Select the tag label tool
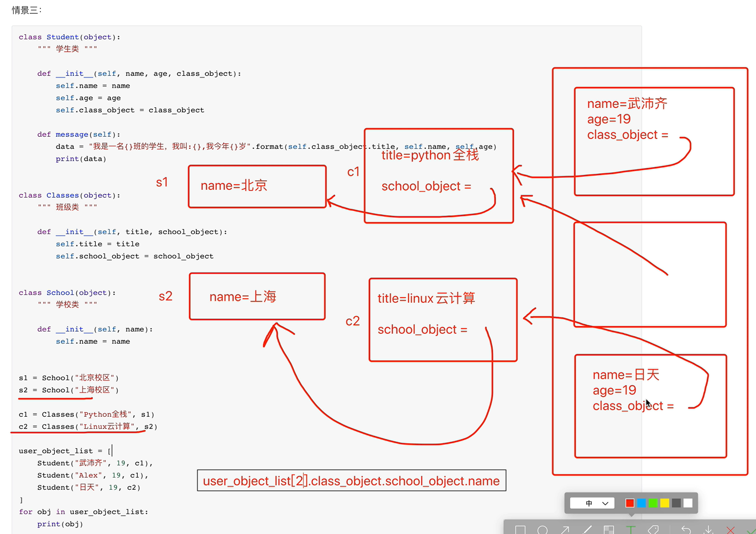756x534 pixels. [x=653, y=530]
